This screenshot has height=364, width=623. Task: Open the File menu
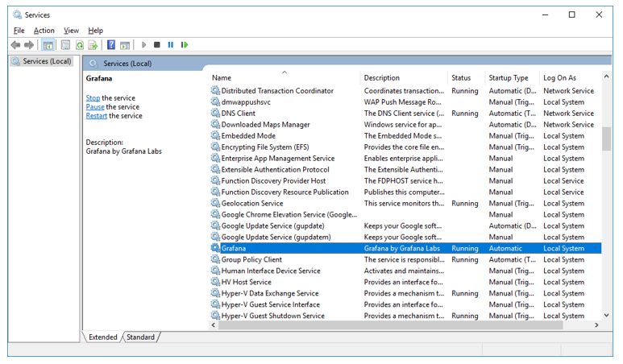tap(19, 31)
